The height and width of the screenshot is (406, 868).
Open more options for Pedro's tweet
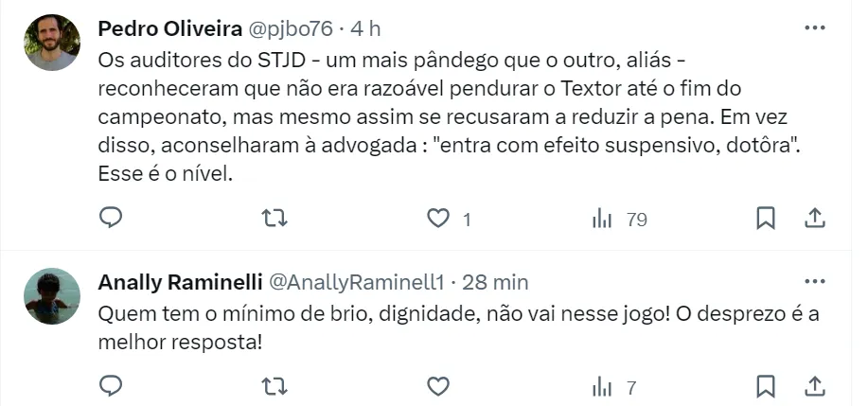click(814, 28)
